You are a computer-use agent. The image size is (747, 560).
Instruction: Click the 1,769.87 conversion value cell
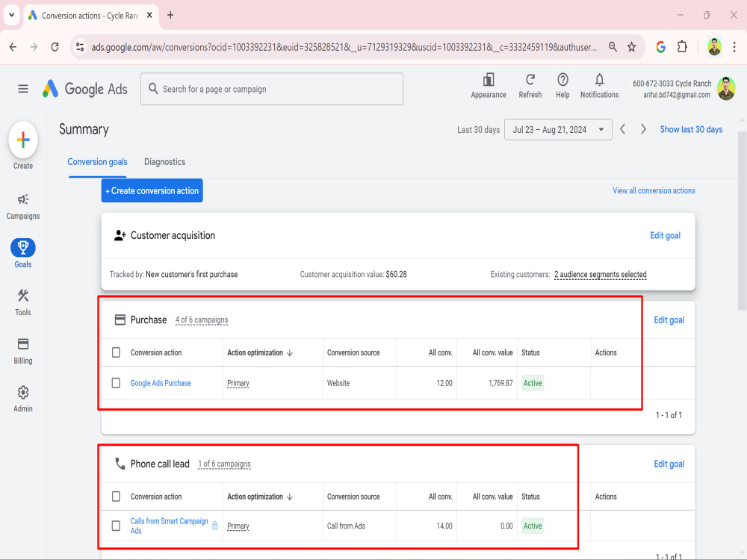(x=500, y=383)
